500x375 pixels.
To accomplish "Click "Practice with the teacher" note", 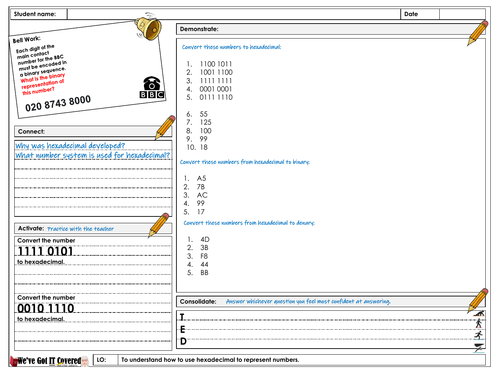I will click(x=80, y=229).
